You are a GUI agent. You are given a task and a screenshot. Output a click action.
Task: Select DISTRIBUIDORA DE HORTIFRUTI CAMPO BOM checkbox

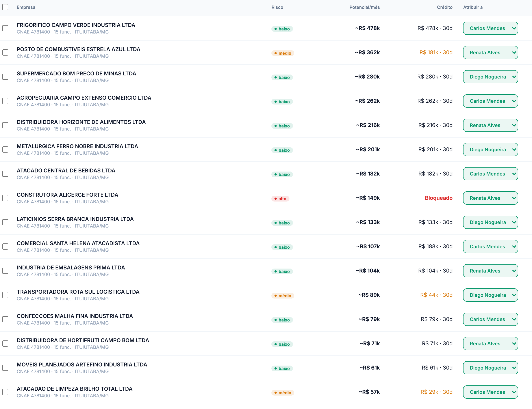5,344
